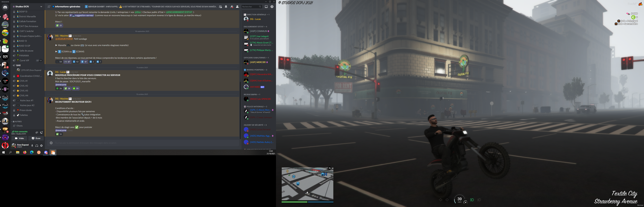This screenshot has width=644, height=207.
Task: Disconnect from voice channel phone icon
Action: (x=42, y=133)
